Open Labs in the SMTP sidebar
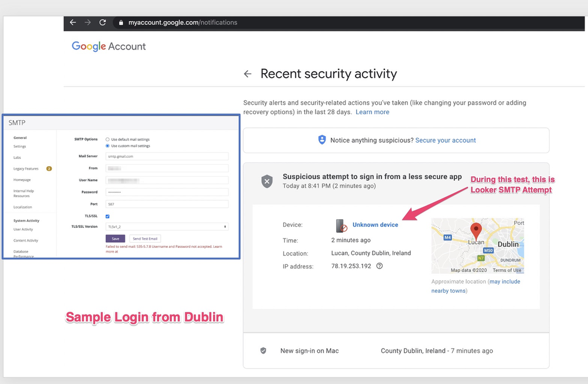The width and height of the screenshot is (588, 384). [17, 158]
